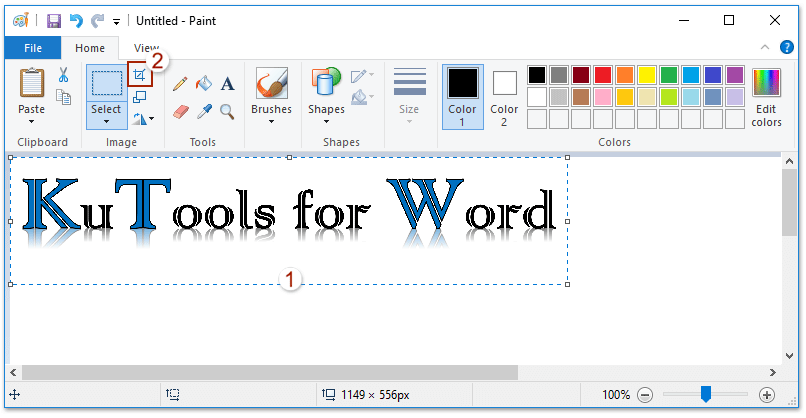Collapse the ribbon with the chevron

click(x=765, y=47)
